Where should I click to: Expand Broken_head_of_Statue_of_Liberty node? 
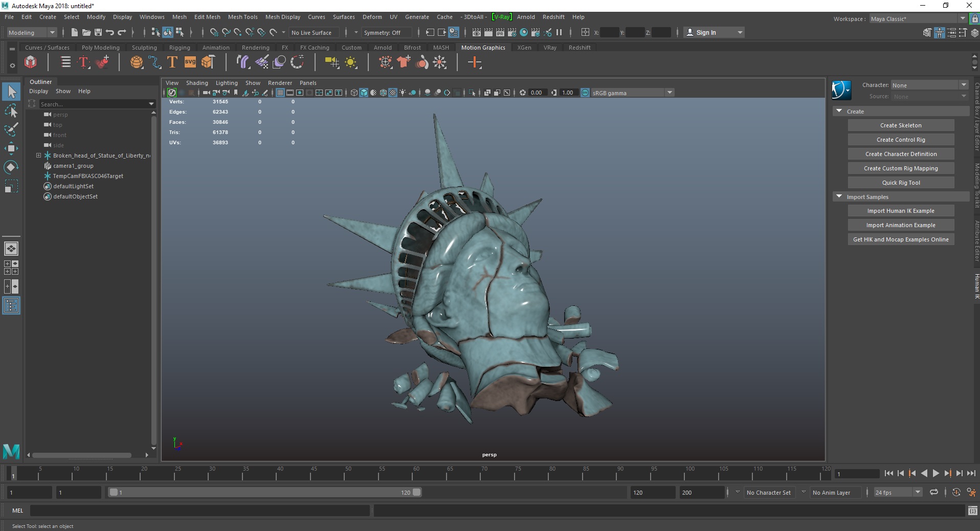(x=38, y=156)
